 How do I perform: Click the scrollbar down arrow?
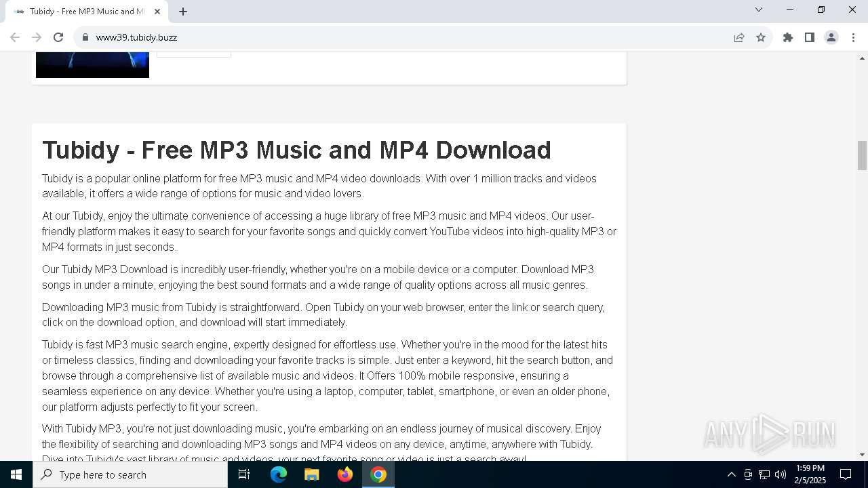point(862,455)
